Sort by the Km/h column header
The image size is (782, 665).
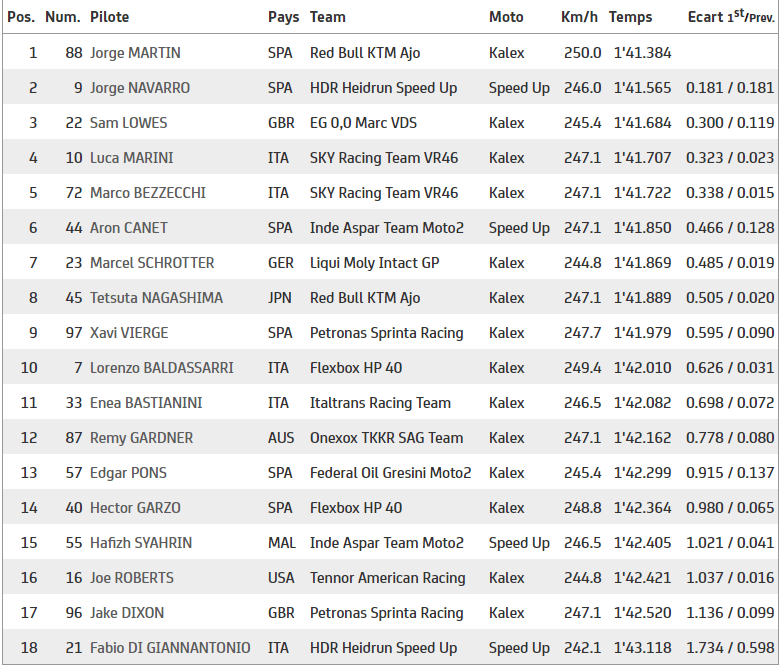pyautogui.click(x=580, y=17)
